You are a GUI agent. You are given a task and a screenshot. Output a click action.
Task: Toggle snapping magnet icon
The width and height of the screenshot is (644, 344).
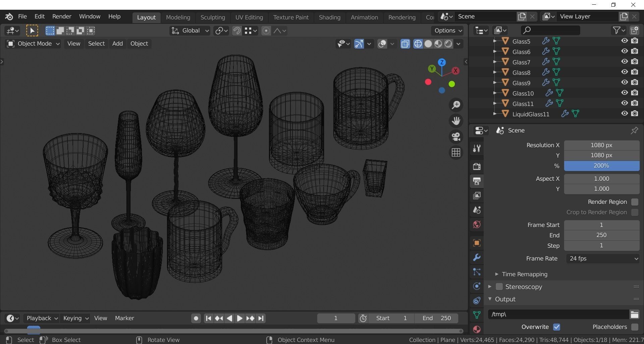(x=237, y=31)
